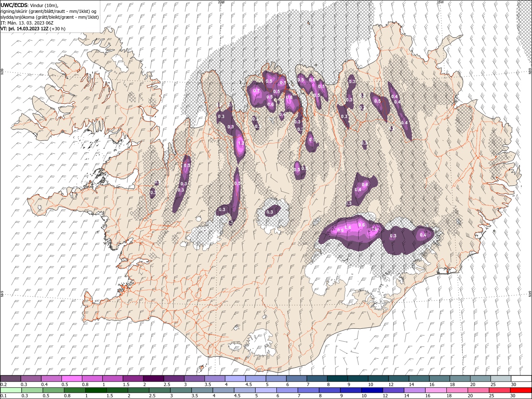
Task: Select the grey-teal snow swatch between 20 and 25
Action: click(480, 379)
